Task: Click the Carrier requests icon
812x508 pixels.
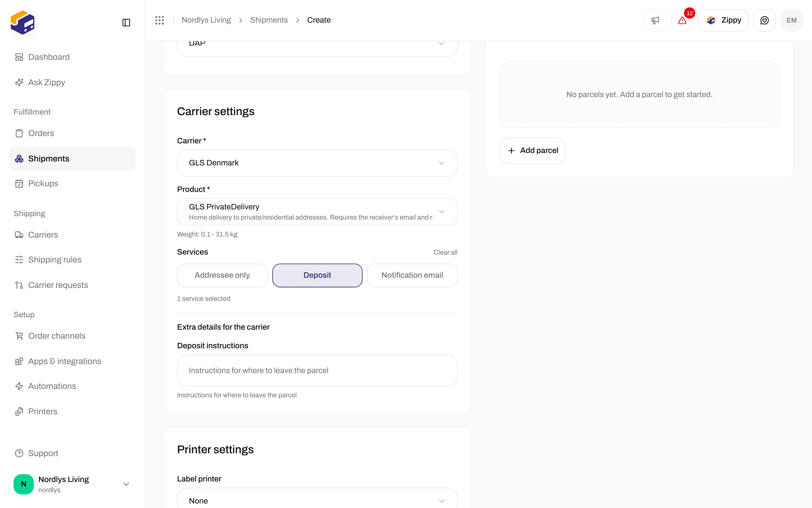Action: click(x=19, y=285)
